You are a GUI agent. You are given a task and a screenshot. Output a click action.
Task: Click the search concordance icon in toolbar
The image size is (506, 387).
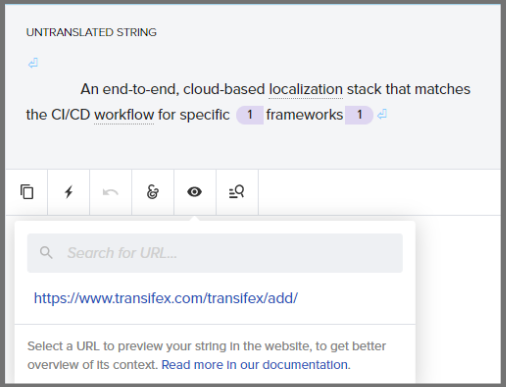point(237,192)
